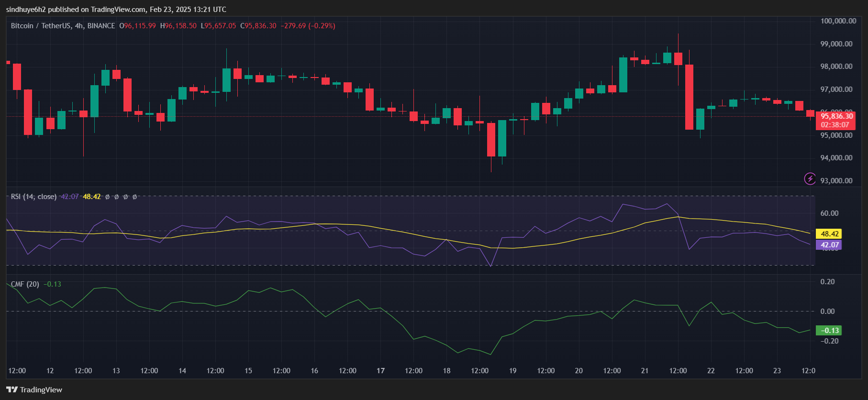Click the red current price label on axis
Image resolution: width=868 pixels, height=400 pixels.
[x=836, y=116]
